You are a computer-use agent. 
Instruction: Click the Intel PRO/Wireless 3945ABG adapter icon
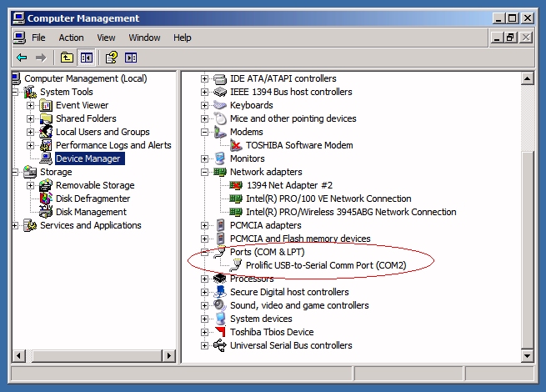tap(236, 212)
